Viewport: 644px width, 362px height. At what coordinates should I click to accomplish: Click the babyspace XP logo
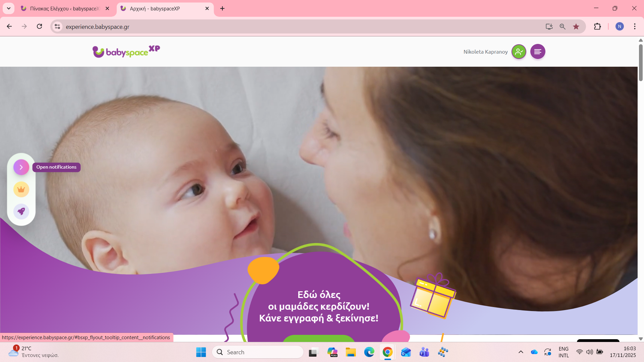click(x=126, y=51)
